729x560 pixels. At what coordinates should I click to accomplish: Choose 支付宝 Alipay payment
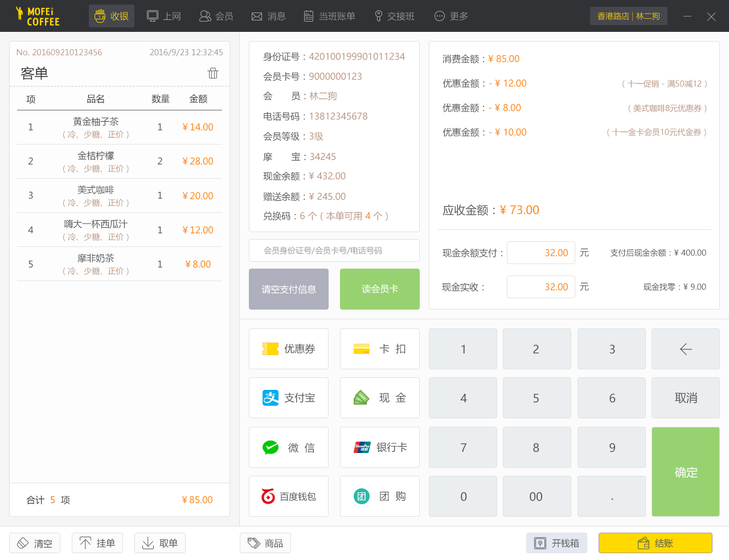289,398
